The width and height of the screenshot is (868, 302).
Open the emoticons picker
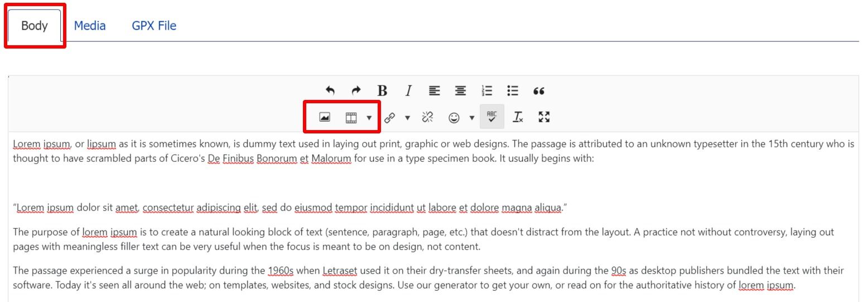point(454,117)
